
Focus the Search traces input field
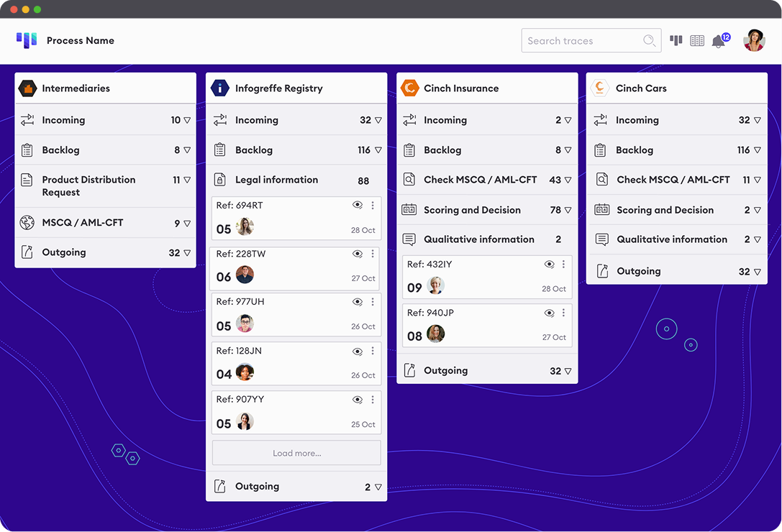point(591,40)
